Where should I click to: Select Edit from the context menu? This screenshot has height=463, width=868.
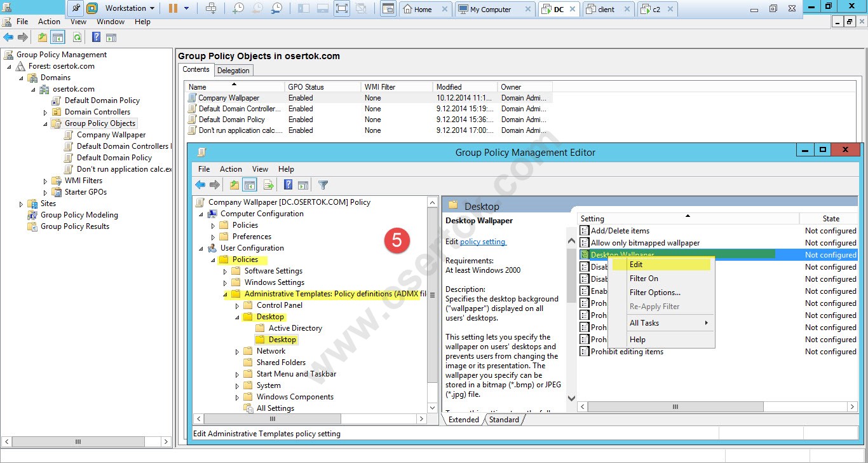pos(637,264)
